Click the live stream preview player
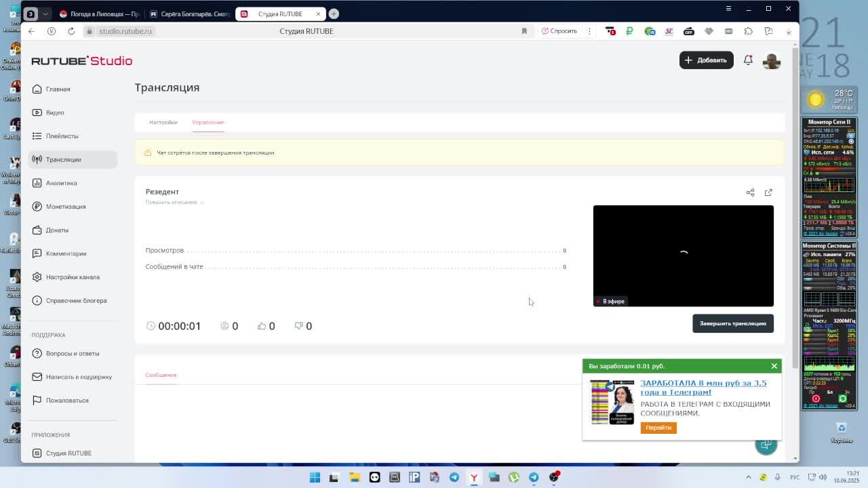This screenshot has width=868, height=488. (x=683, y=256)
